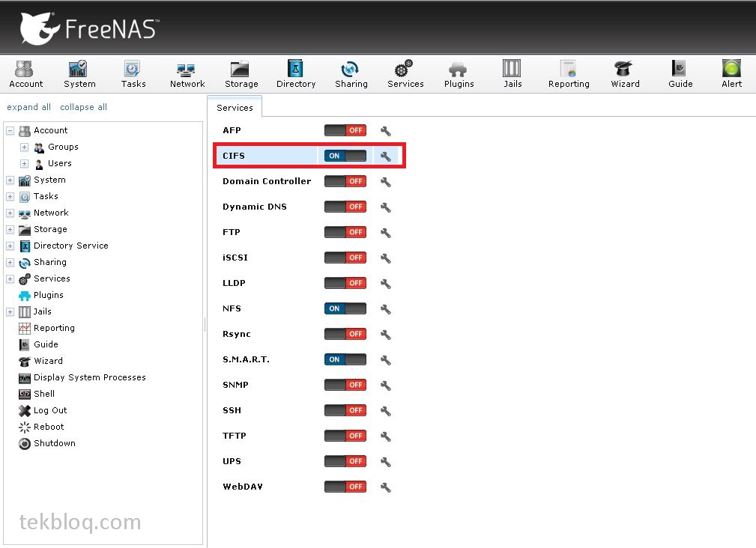Open NFS settings wrench icon

(x=385, y=308)
